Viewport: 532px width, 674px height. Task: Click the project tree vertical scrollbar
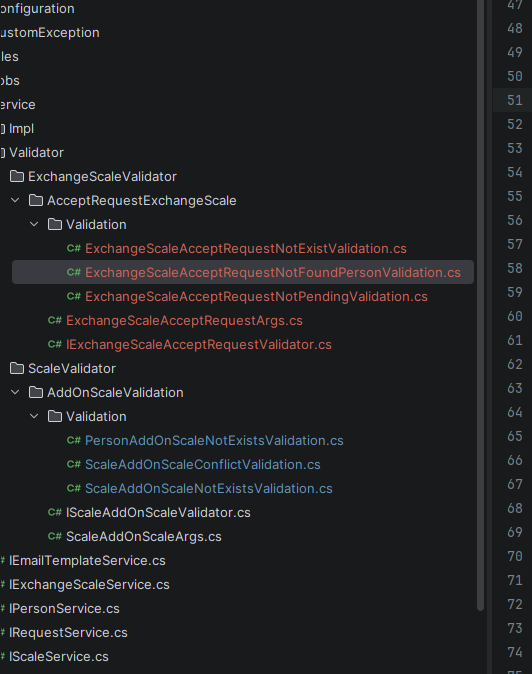480,304
